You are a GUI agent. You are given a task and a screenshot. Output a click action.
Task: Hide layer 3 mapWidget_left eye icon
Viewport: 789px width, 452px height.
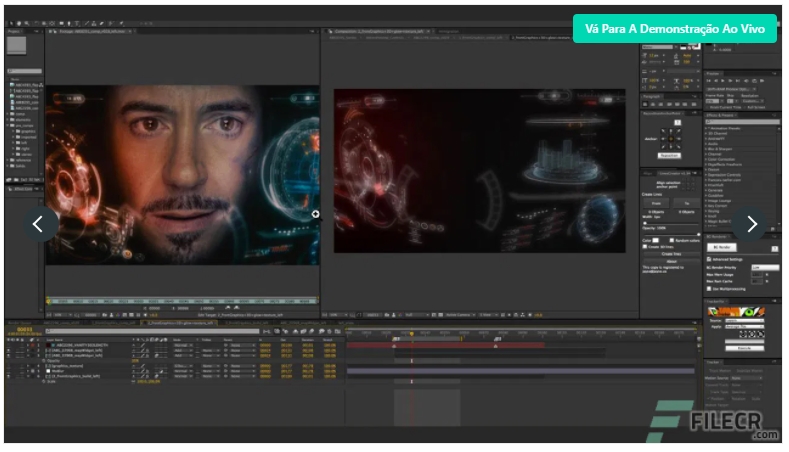tap(9, 356)
